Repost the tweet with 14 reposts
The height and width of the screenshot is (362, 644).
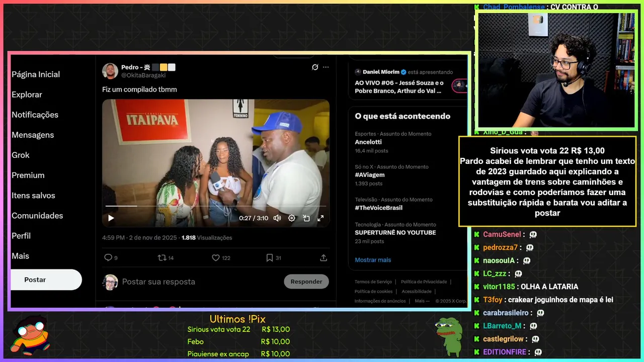(166, 257)
